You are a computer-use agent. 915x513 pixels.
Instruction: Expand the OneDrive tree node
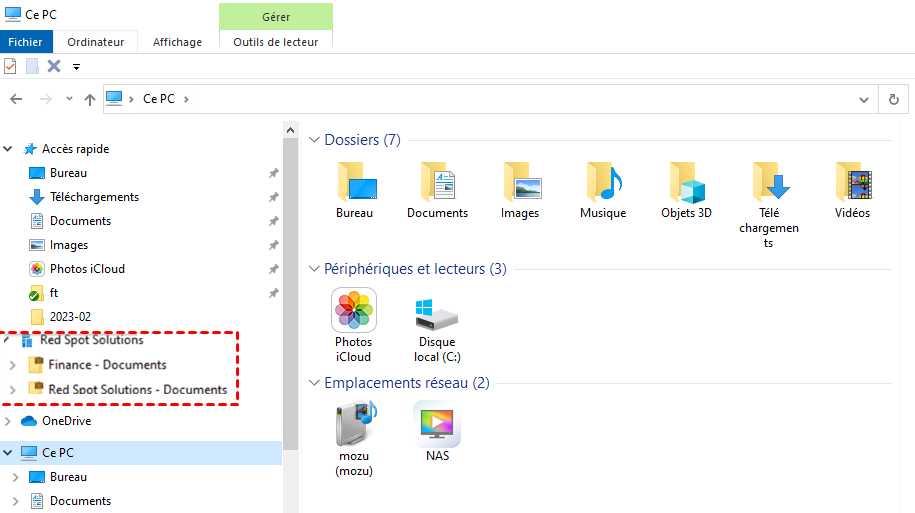click(x=8, y=421)
